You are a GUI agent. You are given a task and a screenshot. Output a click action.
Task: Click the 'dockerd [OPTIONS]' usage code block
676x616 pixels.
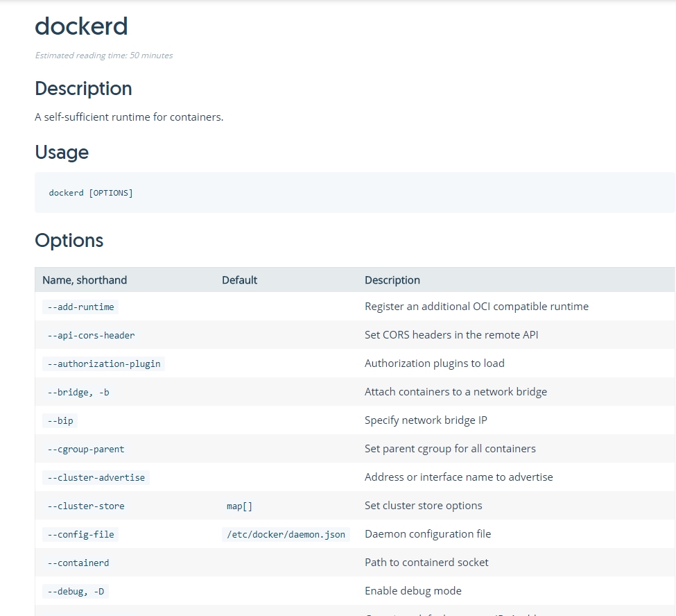(91, 193)
